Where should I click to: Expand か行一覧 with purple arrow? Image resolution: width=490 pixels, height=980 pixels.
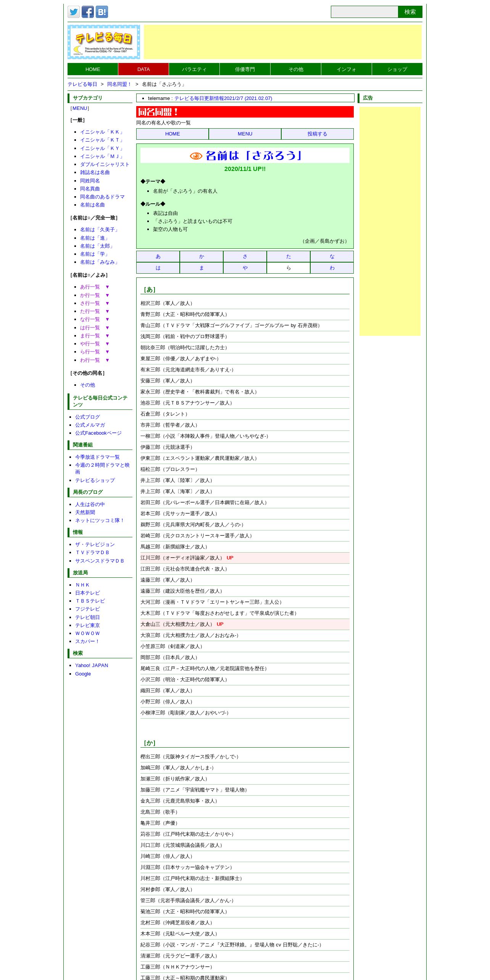click(x=95, y=295)
